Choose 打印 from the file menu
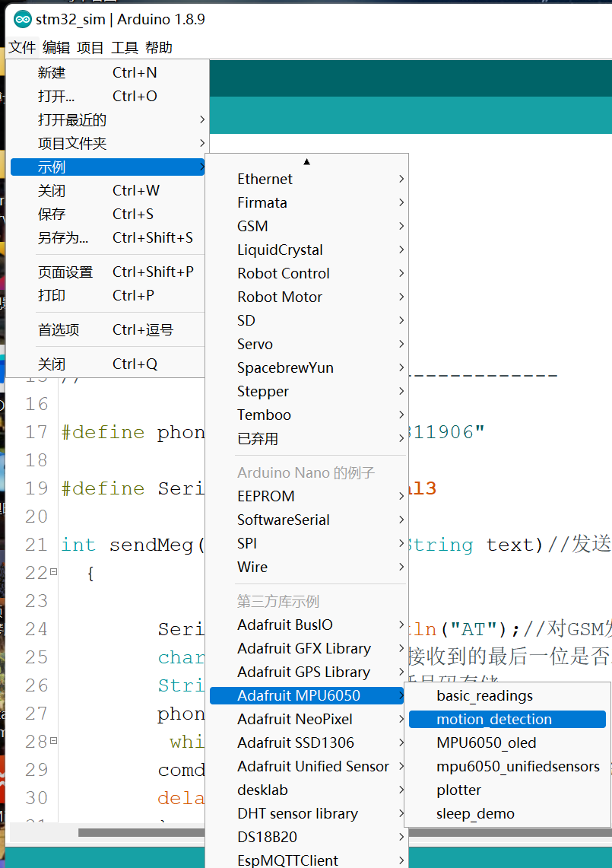The width and height of the screenshot is (612, 868). click(x=107, y=296)
